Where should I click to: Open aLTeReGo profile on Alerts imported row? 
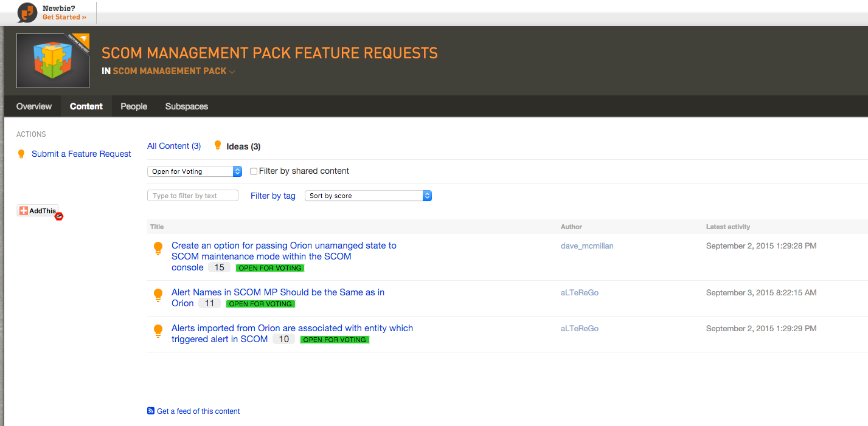tap(580, 328)
